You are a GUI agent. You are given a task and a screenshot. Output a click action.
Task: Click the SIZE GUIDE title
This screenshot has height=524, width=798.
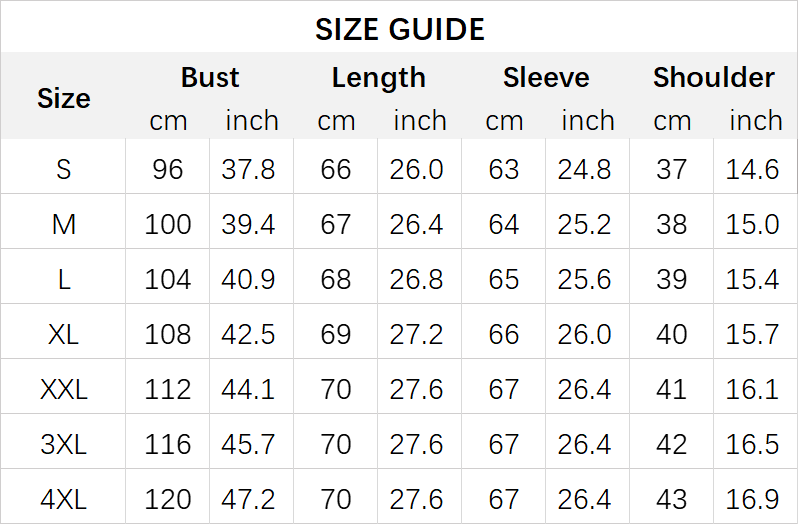click(399, 29)
